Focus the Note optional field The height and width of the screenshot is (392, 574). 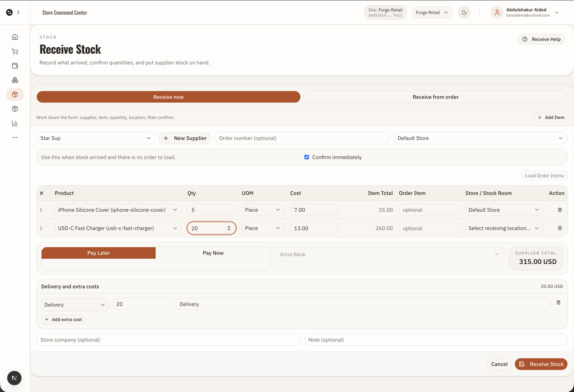click(x=436, y=340)
